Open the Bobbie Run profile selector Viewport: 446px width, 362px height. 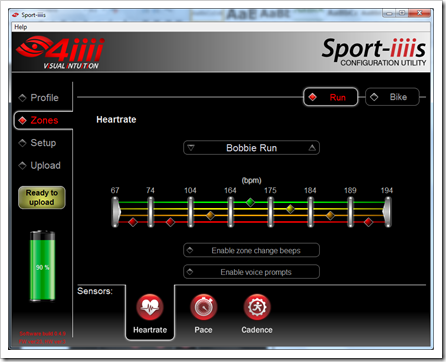point(251,148)
